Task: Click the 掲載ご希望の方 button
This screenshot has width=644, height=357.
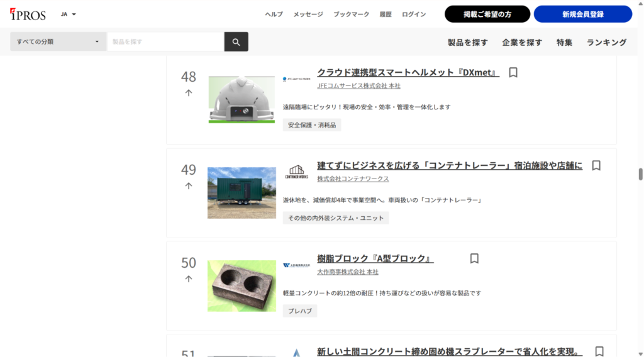Action: (487, 14)
